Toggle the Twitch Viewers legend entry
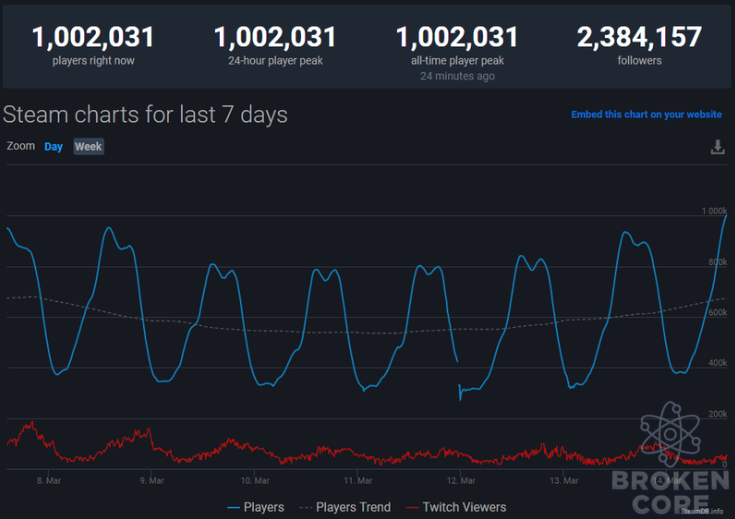Image resolution: width=735 pixels, height=519 pixels. [x=456, y=507]
